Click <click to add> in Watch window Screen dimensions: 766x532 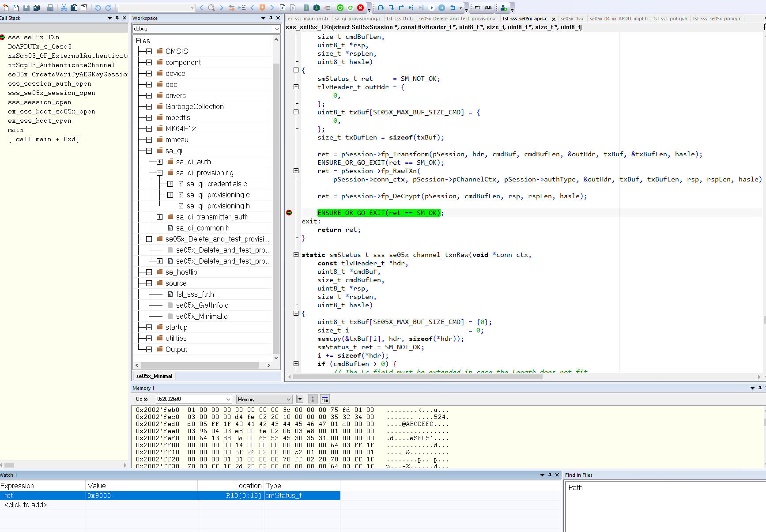(x=25, y=505)
